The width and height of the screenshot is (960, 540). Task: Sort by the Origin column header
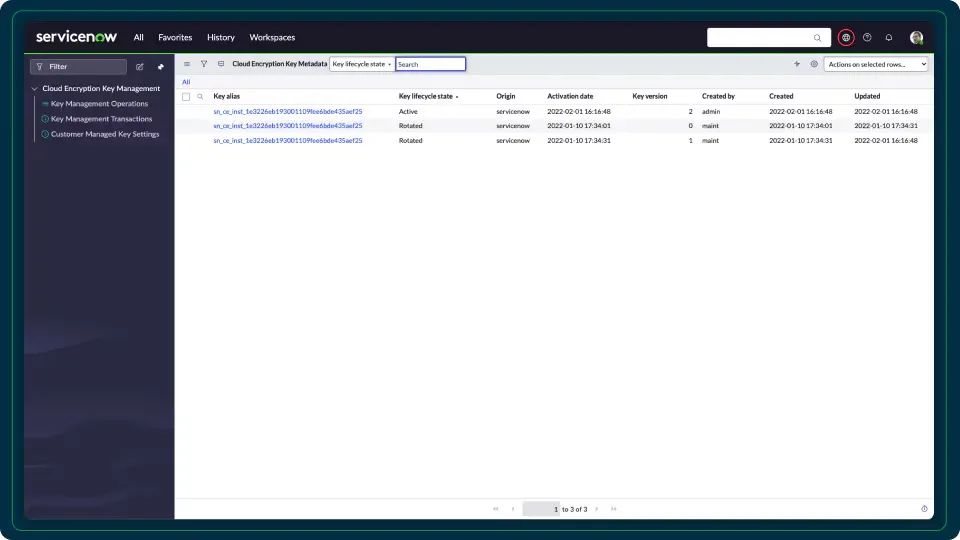506,96
